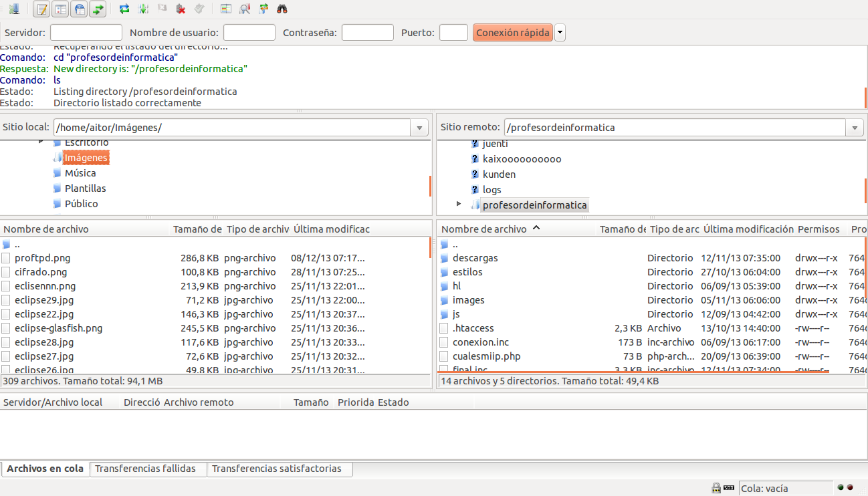Screen dimensions: 868x496
Task: Open the directory comparison icon
Action: 226,9
